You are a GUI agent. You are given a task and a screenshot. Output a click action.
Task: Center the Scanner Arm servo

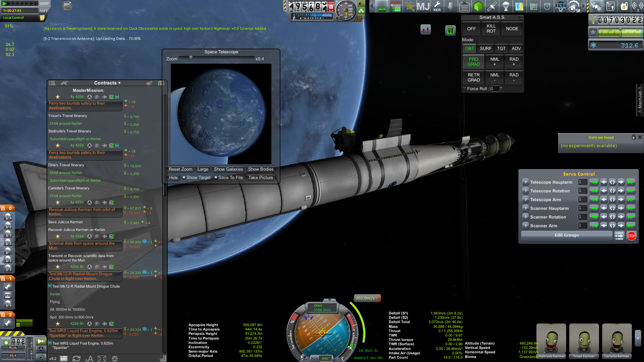tap(612, 226)
